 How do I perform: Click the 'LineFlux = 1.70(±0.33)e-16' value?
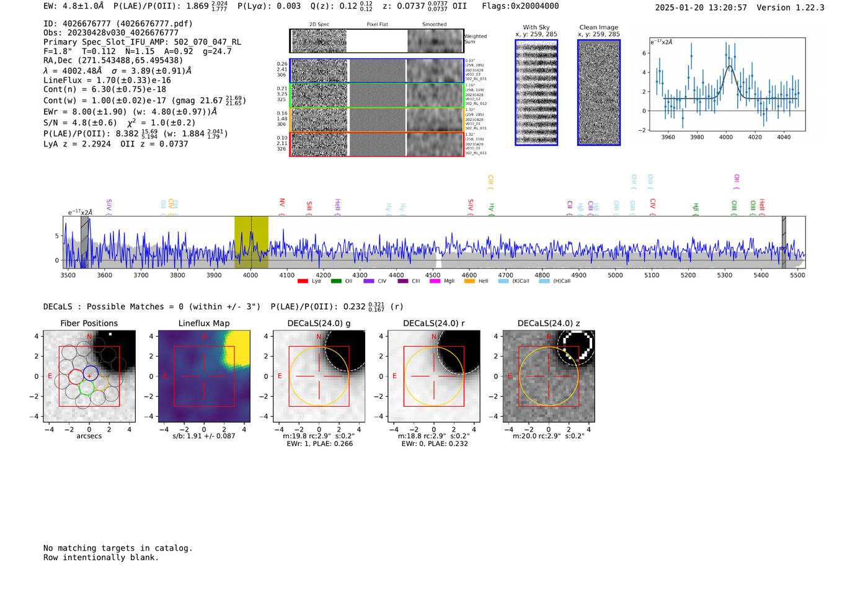pos(107,80)
